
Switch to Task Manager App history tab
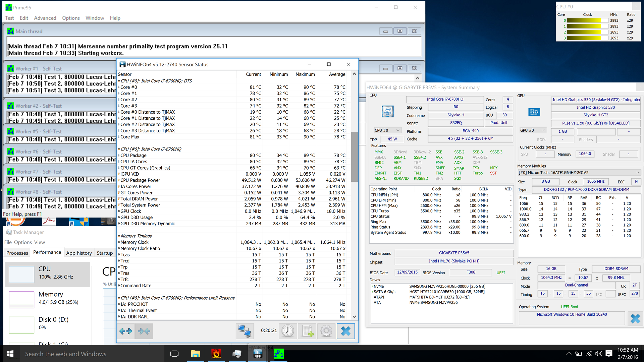tap(79, 253)
